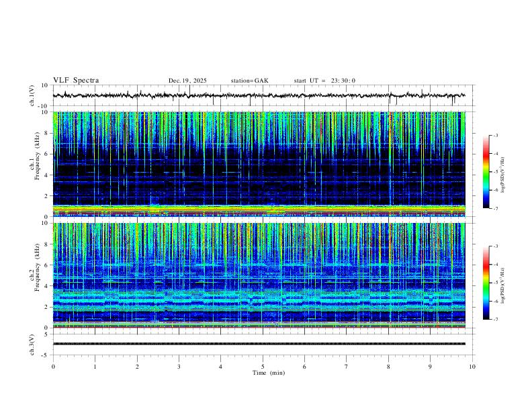
Task: Click the "station=GAK" header label
Action: pyautogui.click(x=249, y=81)
